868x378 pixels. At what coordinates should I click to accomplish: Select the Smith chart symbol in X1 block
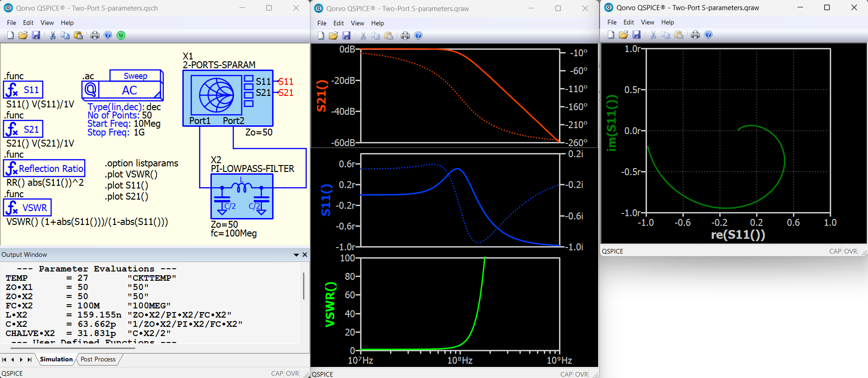(x=216, y=95)
